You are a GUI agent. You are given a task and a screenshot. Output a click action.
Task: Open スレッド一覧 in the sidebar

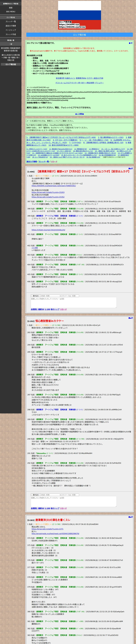tap(11, 21)
